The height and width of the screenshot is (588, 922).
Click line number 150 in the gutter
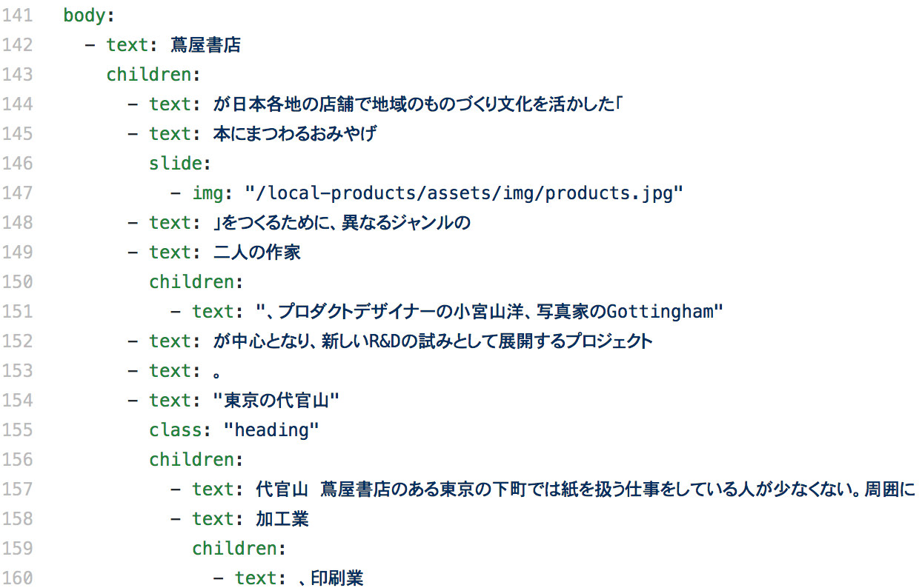point(17,281)
